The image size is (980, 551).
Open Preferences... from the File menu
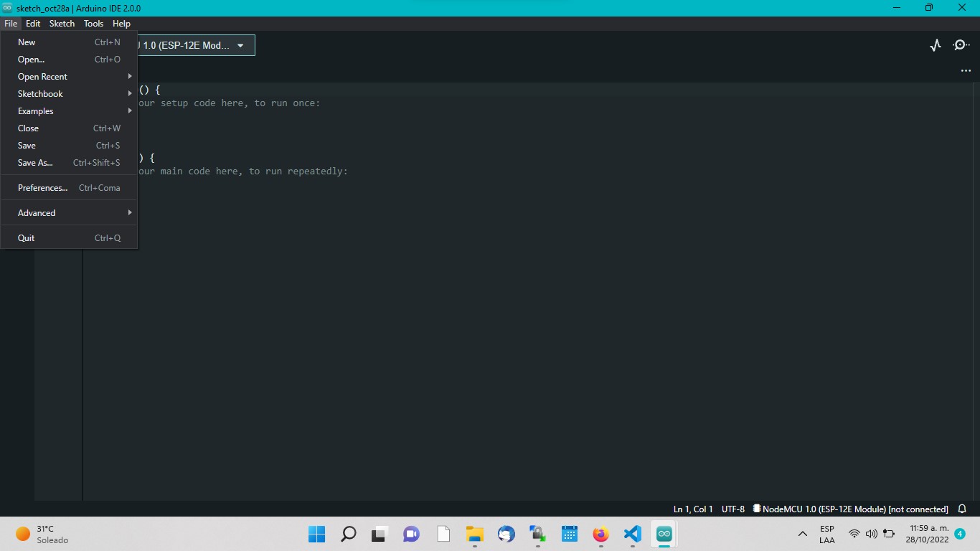(69, 188)
